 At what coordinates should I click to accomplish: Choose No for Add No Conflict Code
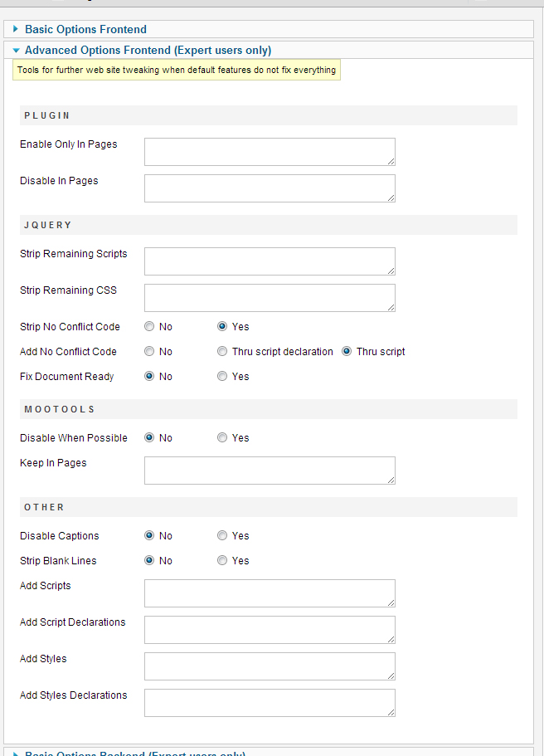point(149,352)
